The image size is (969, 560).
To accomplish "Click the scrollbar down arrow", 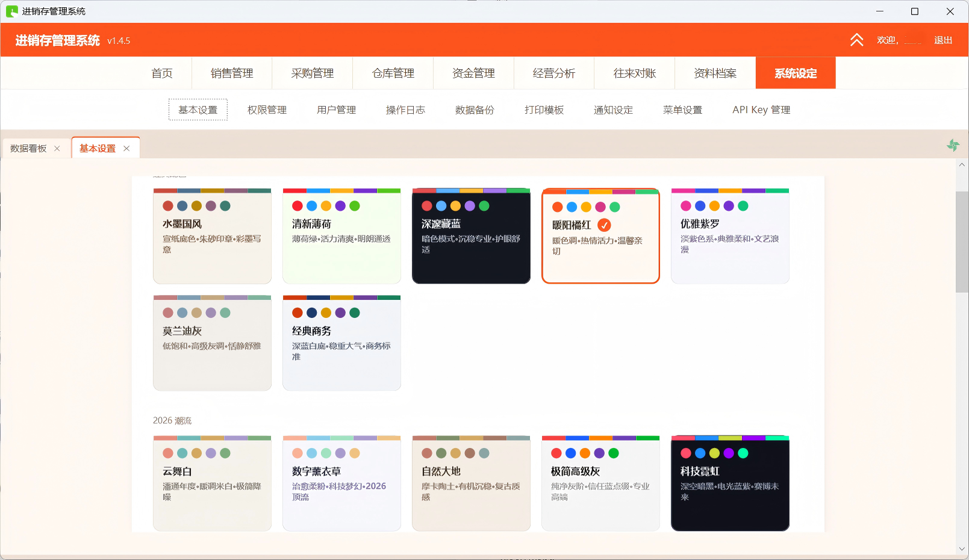I will (962, 549).
